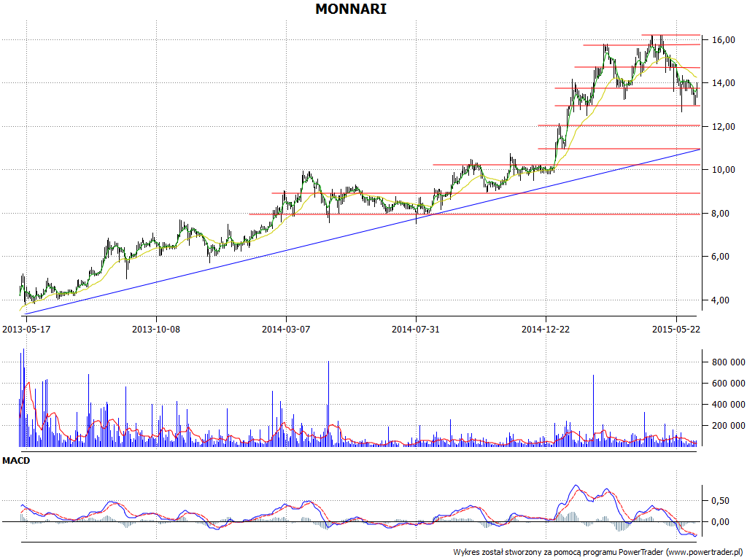Viewport: 747px width, 560px height.
Task: Click the MONNARI chart title
Action: (x=351, y=9)
